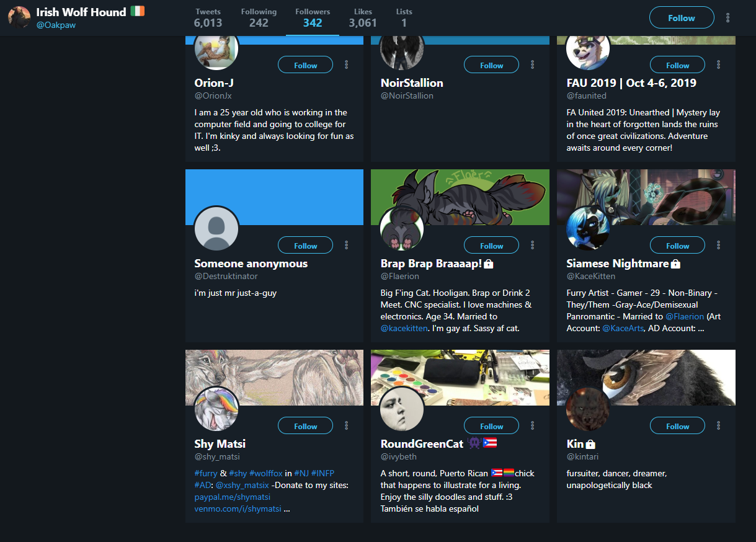Screen dimensions: 756x542
Task: Follow FAU 2019 account
Action: point(677,65)
